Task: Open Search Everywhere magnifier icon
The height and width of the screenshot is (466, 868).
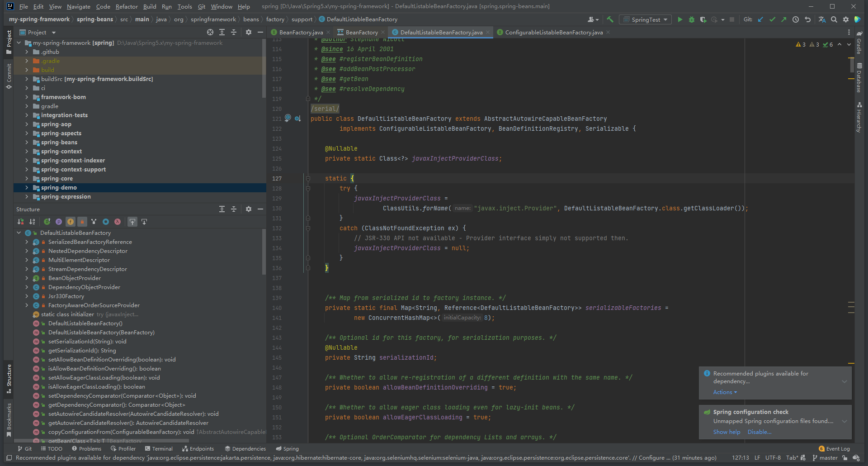Action: pyautogui.click(x=834, y=19)
